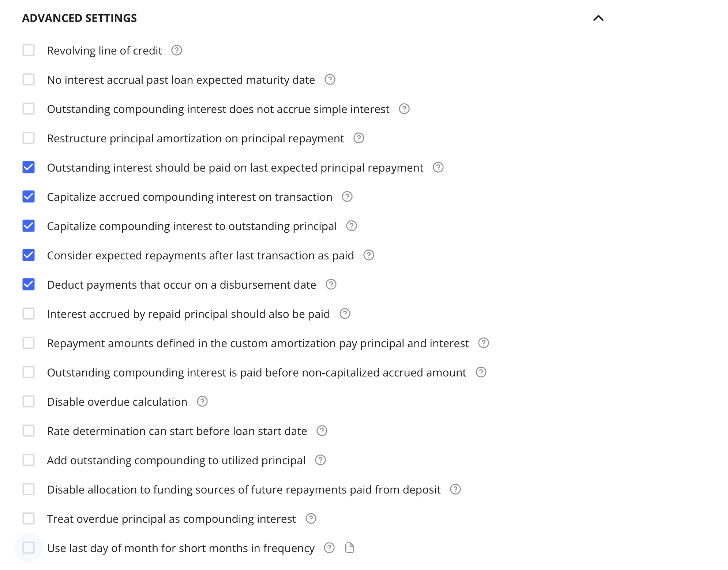The image size is (728, 570).
Task: Show help for Restructure principal amortization option
Action: [359, 138]
